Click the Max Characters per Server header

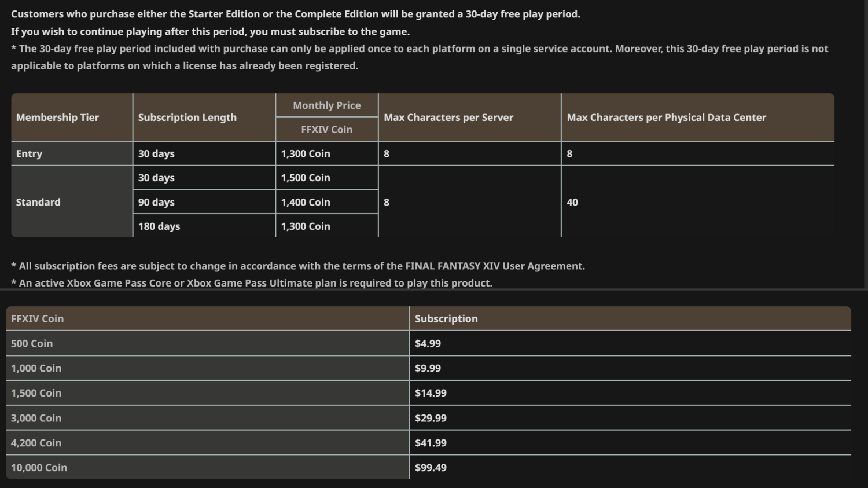(x=448, y=118)
